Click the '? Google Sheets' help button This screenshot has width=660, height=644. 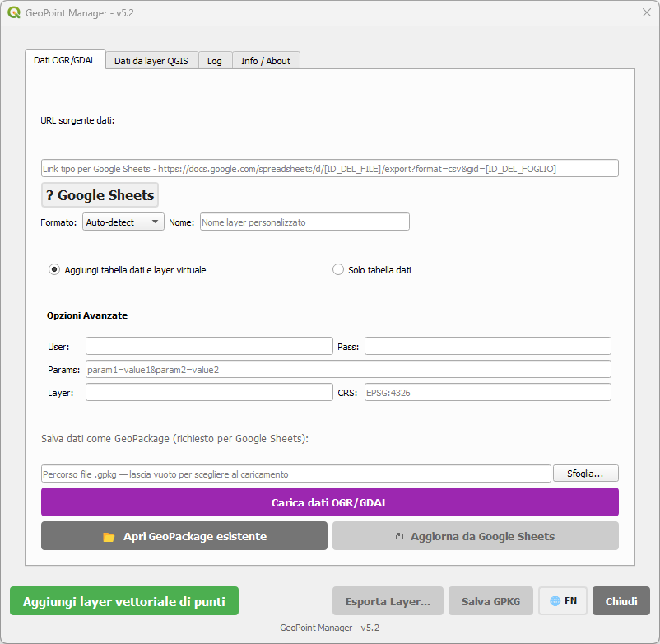point(100,195)
